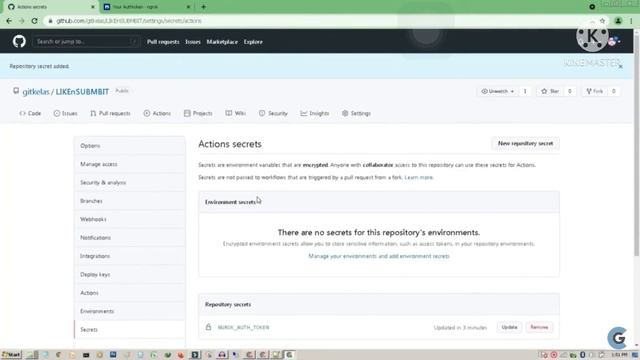Fork the repository
Viewport: 640px width, 360px height.
click(x=595, y=91)
